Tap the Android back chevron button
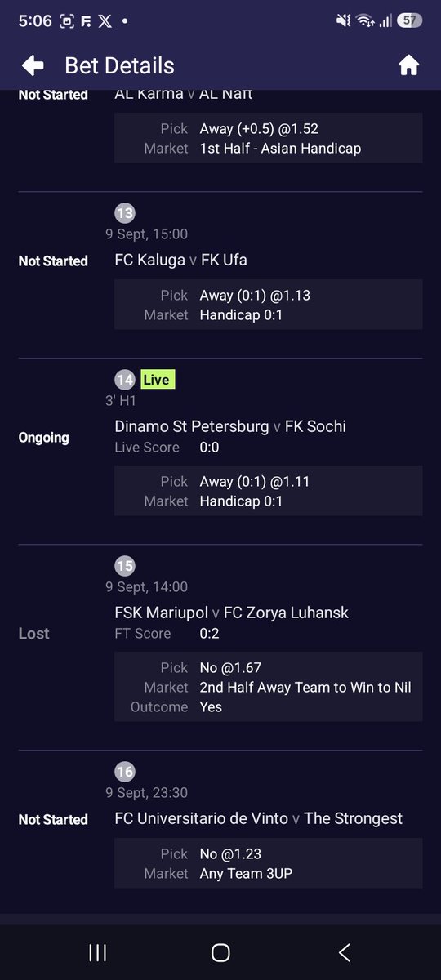 click(x=344, y=952)
